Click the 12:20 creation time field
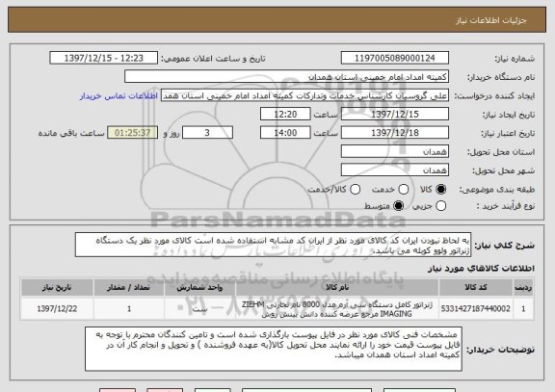 285,115
